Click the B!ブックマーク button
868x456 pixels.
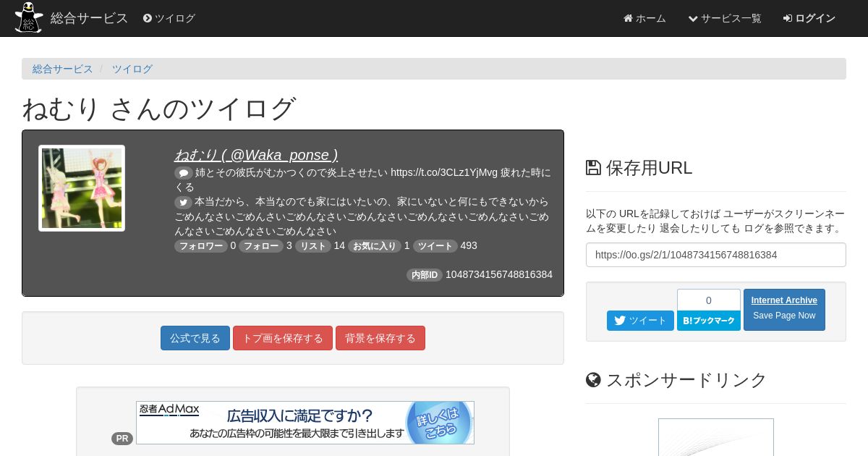coord(709,321)
